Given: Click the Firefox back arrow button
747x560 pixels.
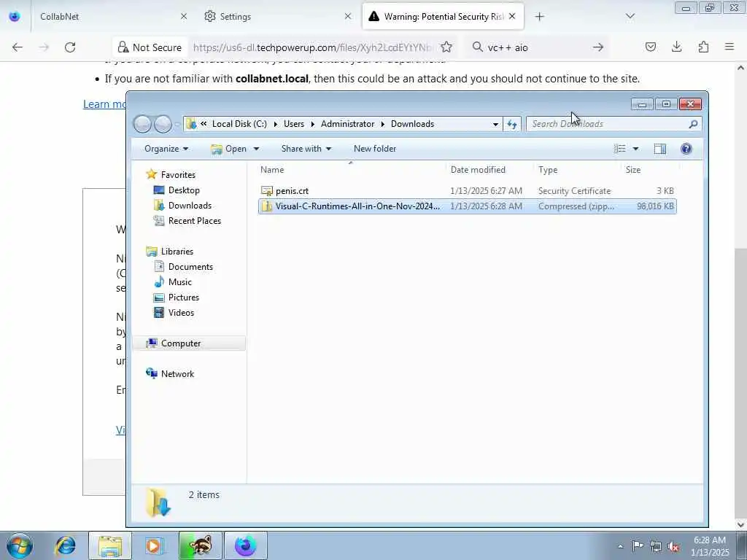Looking at the screenshot, I should (18, 47).
